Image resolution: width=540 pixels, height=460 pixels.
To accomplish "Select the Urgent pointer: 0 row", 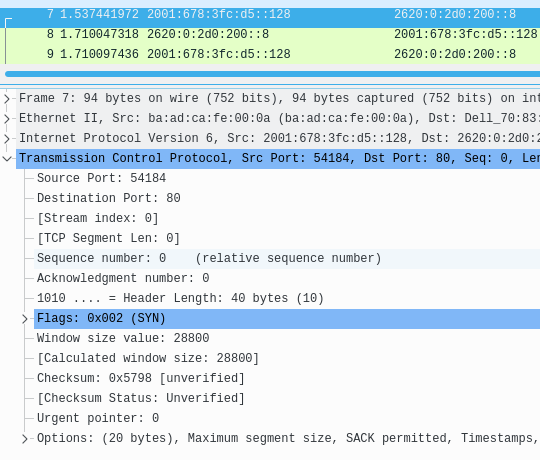I will pyautogui.click(x=98, y=418).
